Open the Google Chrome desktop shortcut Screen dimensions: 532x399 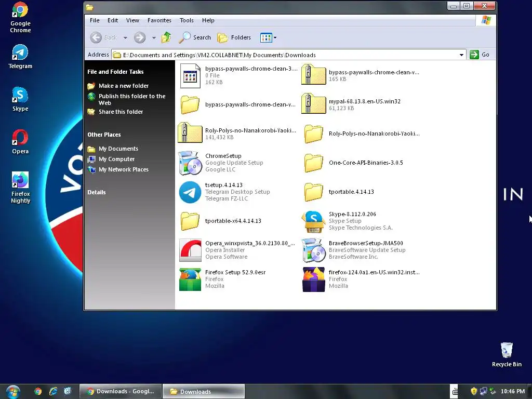[x=20, y=17]
